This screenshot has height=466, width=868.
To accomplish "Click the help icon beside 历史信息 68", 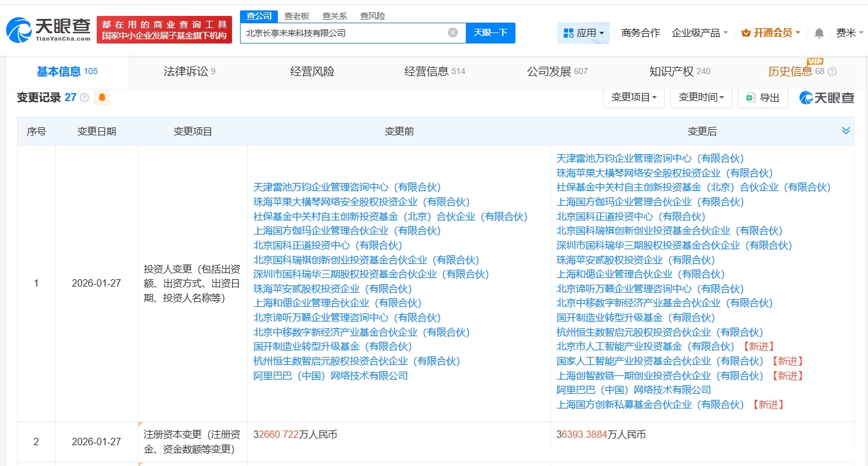I will (832, 72).
